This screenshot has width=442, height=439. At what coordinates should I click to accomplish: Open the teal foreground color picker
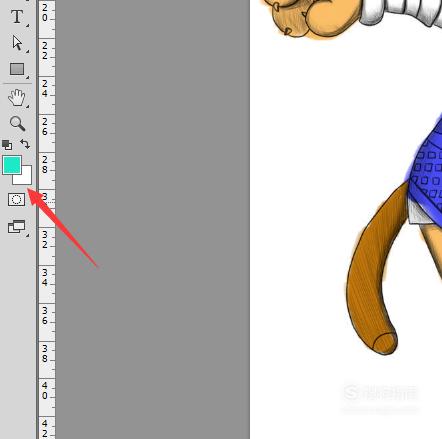coord(12,165)
